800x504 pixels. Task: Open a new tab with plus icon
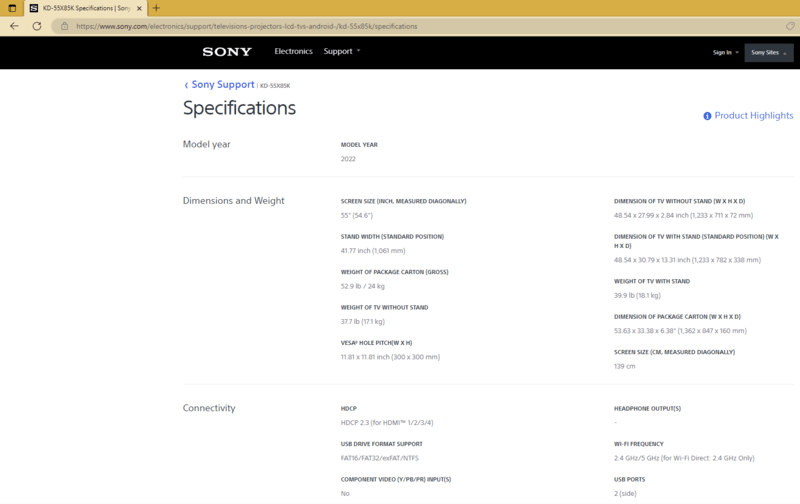pyautogui.click(x=156, y=8)
